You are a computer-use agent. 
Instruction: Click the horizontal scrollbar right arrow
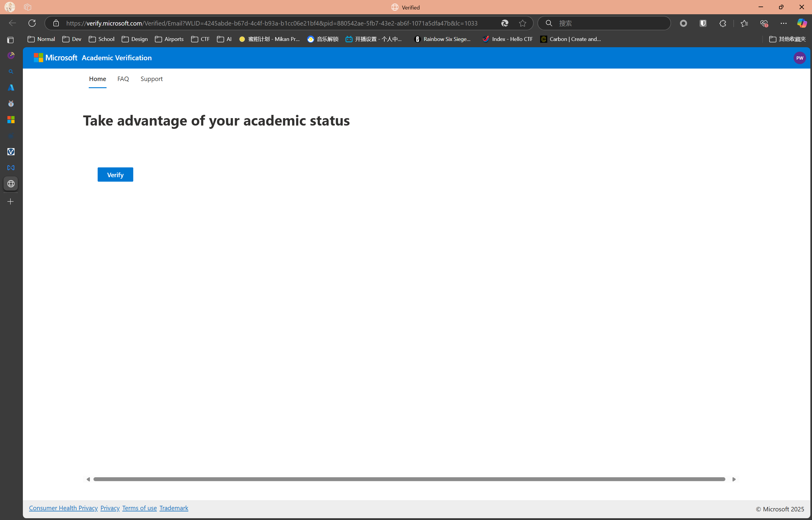[734, 479]
